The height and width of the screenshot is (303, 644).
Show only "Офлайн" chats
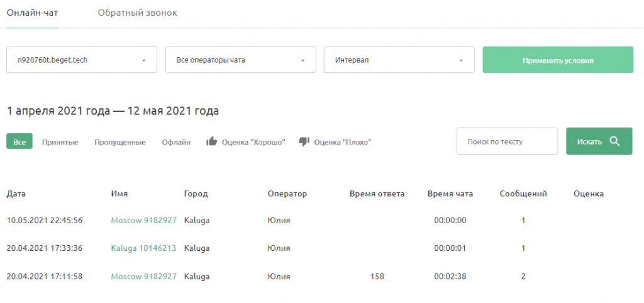[175, 142]
